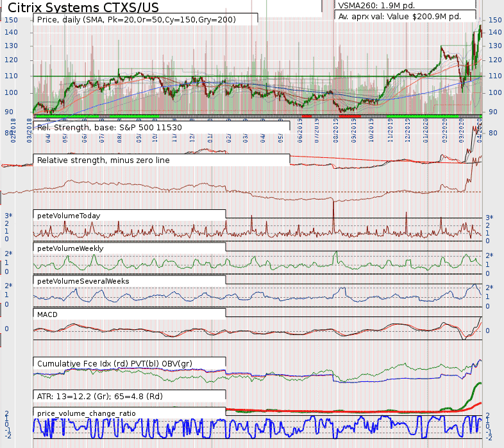The width and height of the screenshot is (504, 448).
Task: Click the "peteVolumeToday" panel label
Action: click(69, 216)
